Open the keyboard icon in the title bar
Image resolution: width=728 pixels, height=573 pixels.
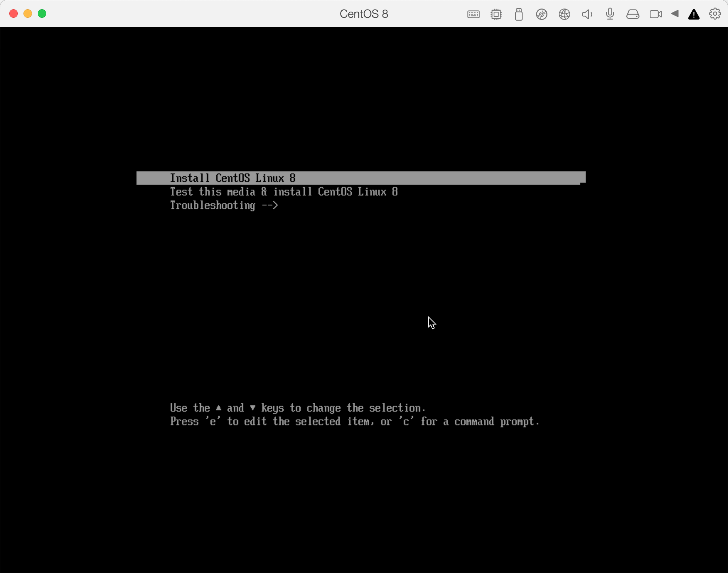pyautogui.click(x=473, y=14)
